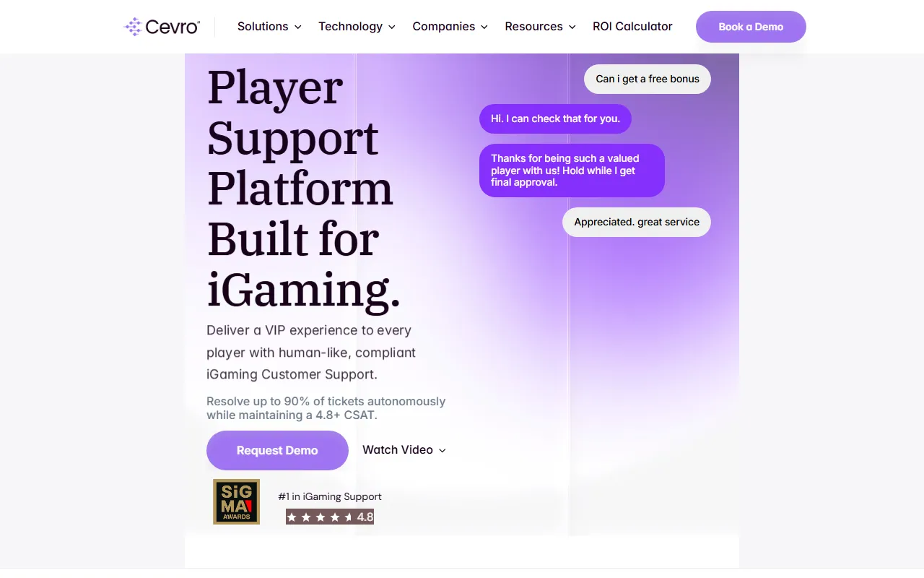Open the Solutions menu
The height and width of the screenshot is (578, 924).
(269, 27)
